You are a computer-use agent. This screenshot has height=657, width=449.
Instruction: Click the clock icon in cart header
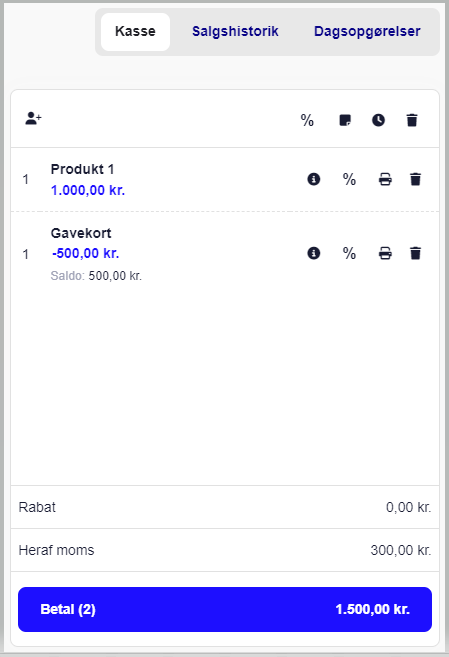click(x=379, y=120)
